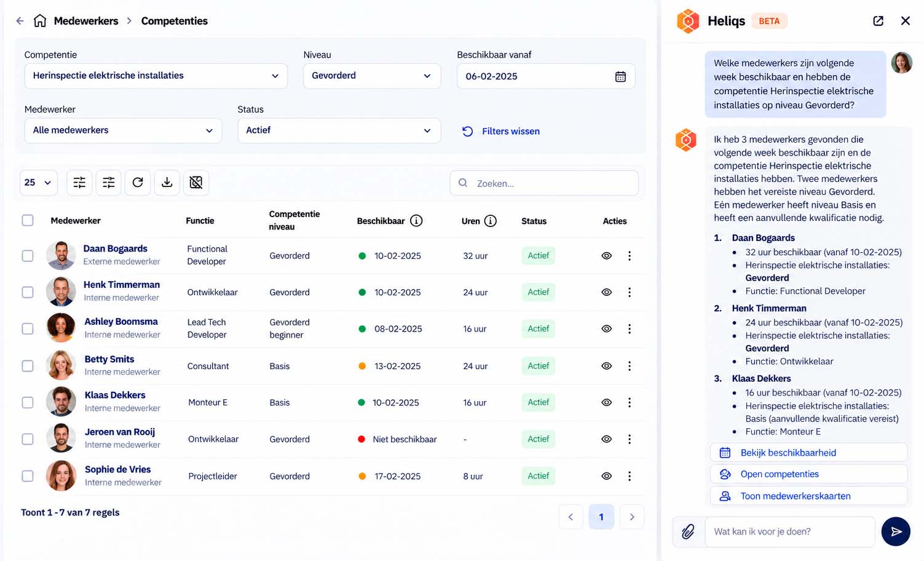Screen dimensions: 924x561
Task: Click Bekijk beschikbaarheid suggestion
Action: tap(808, 453)
